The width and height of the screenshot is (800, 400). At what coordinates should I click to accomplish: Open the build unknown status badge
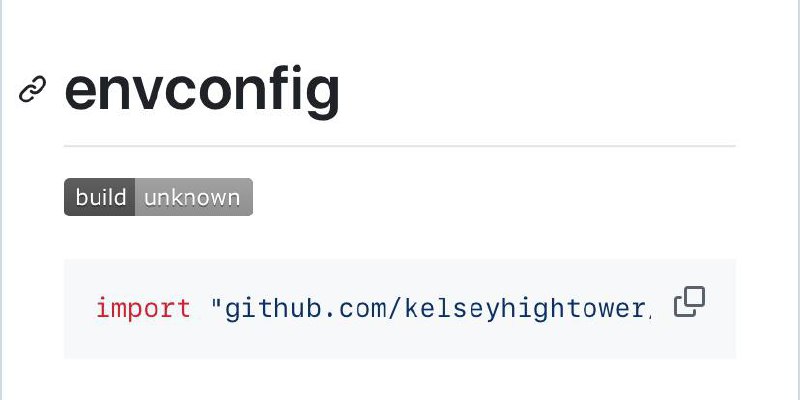coord(158,197)
